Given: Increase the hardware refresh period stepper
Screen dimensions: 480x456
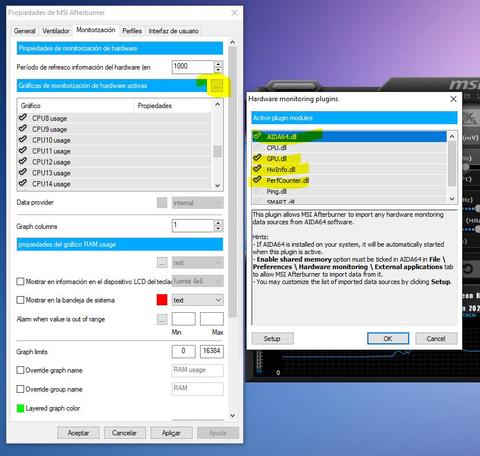Looking at the screenshot, I should click(218, 64).
